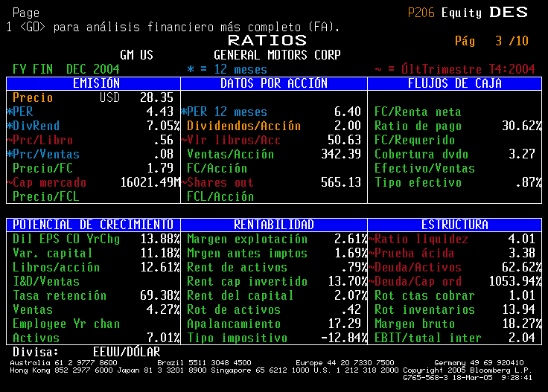The width and height of the screenshot is (548, 392).
Task: Click the Activos label
Action: [36, 338]
